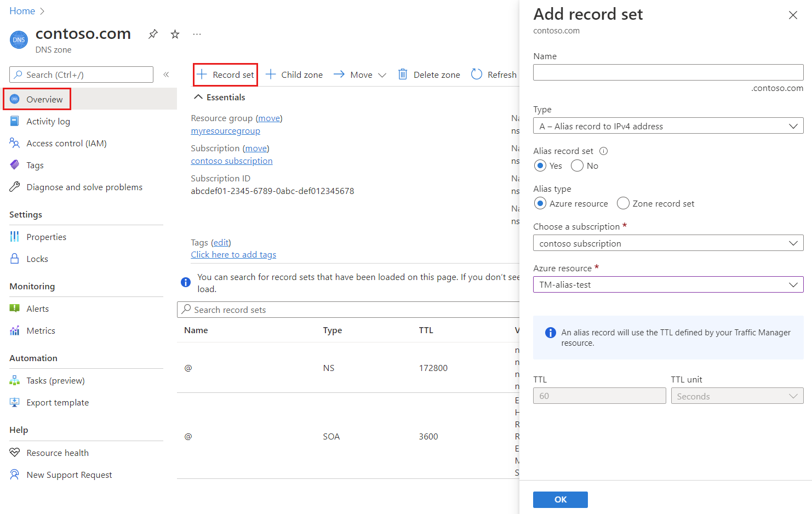Click the arrow icon for Move

pyautogui.click(x=339, y=74)
